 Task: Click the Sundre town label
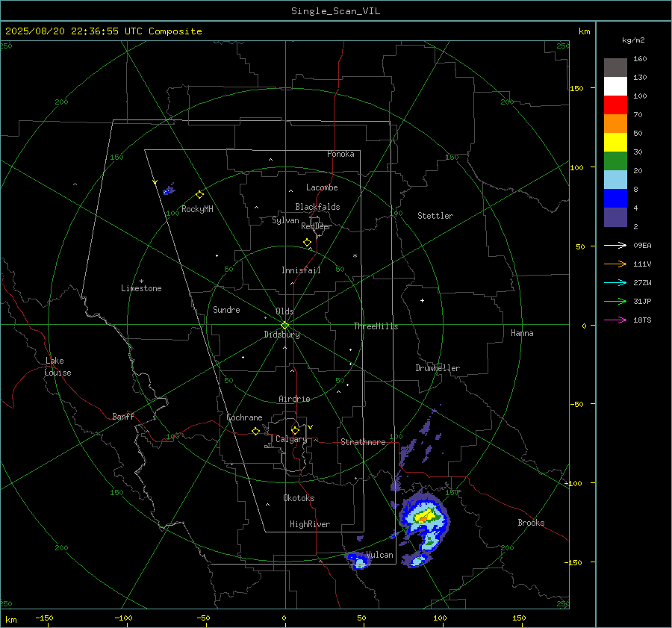[x=226, y=309]
